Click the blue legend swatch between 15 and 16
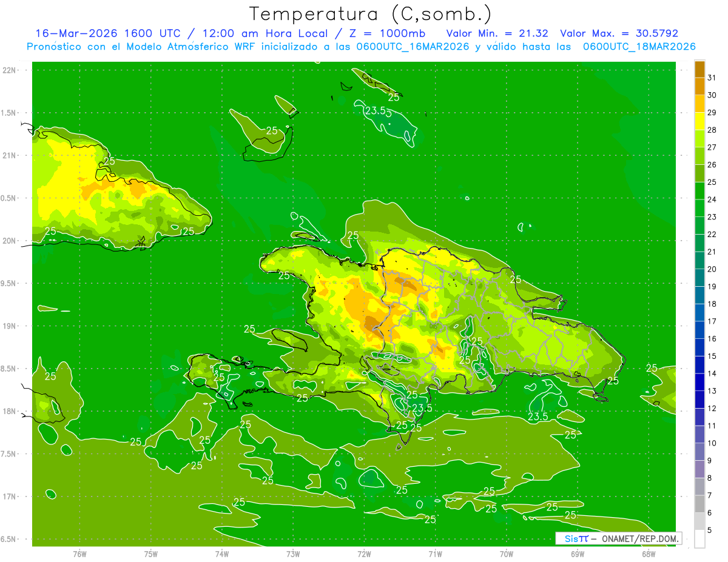This screenshot has height=562, width=728. (x=699, y=348)
